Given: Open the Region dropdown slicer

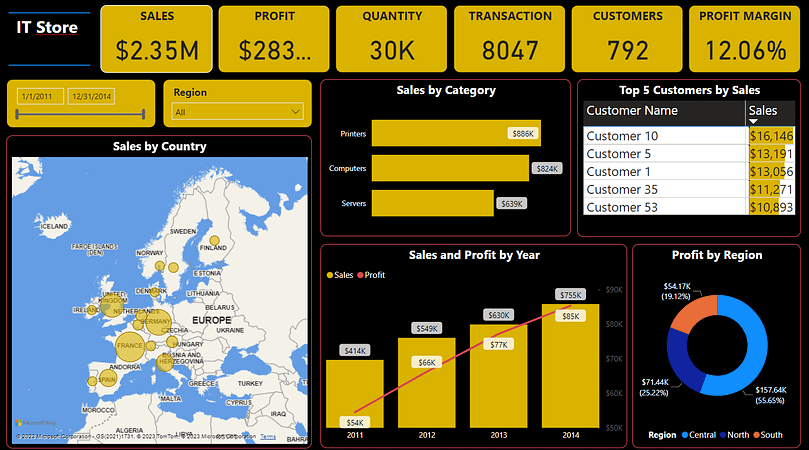Looking at the screenshot, I should click(237, 112).
